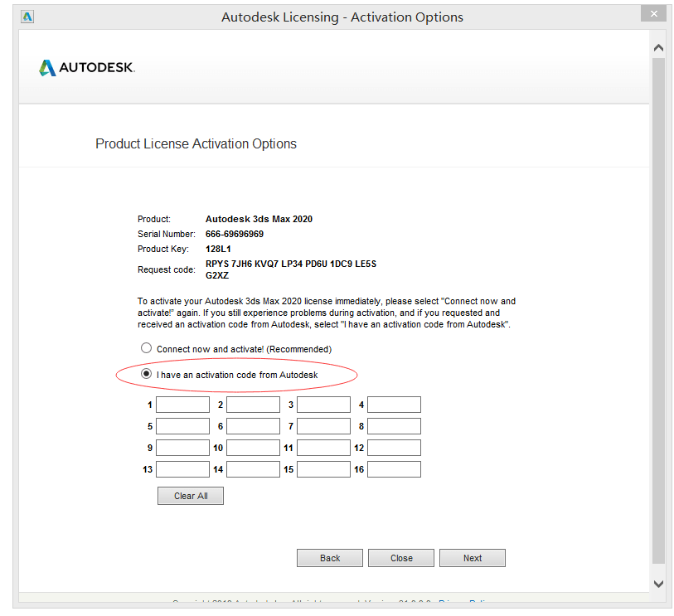Click the scrollbar down arrow
This screenshot has height=616, width=674.
(658, 584)
